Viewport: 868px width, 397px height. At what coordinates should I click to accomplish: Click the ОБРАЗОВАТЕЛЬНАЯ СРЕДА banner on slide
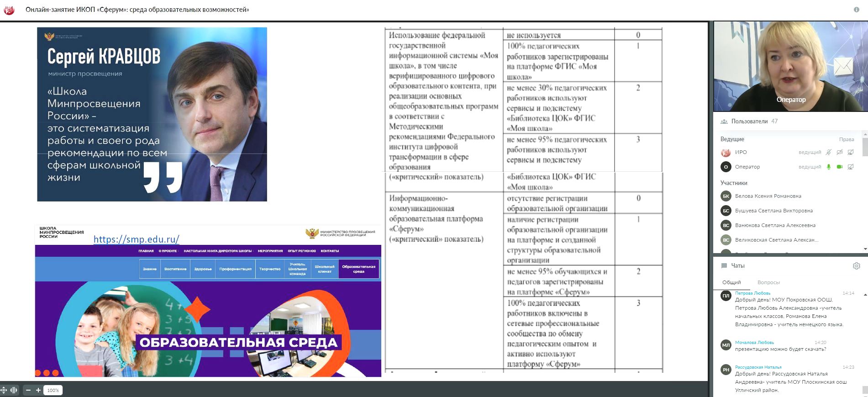point(238,343)
